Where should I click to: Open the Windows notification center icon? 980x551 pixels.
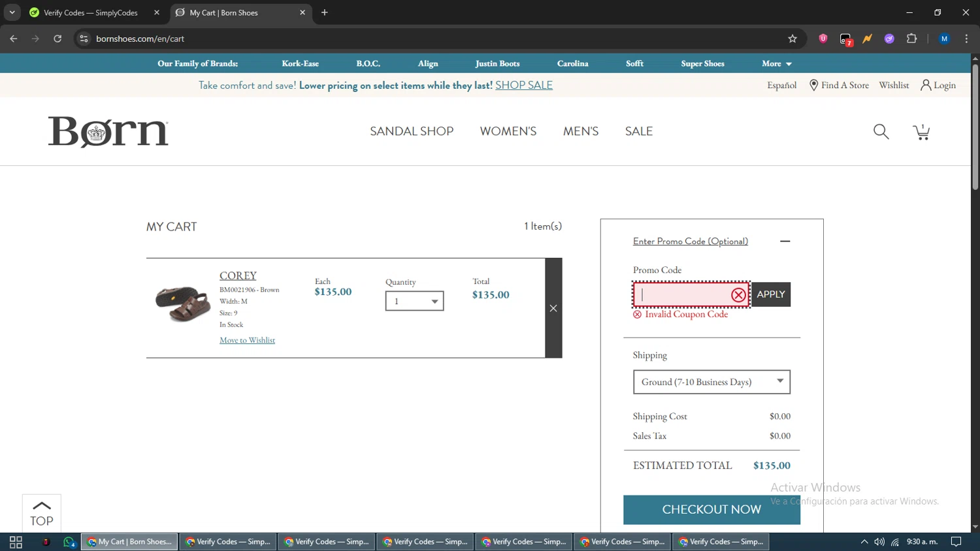click(x=956, y=542)
